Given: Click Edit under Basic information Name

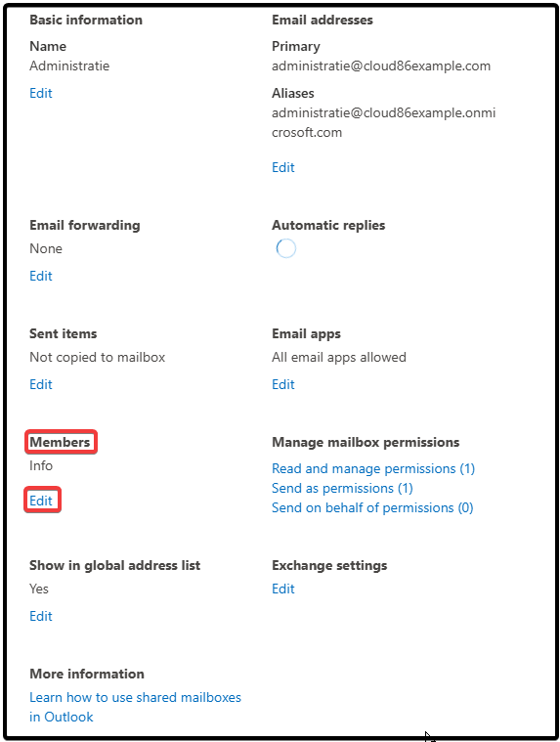Looking at the screenshot, I should (x=41, y=93).
